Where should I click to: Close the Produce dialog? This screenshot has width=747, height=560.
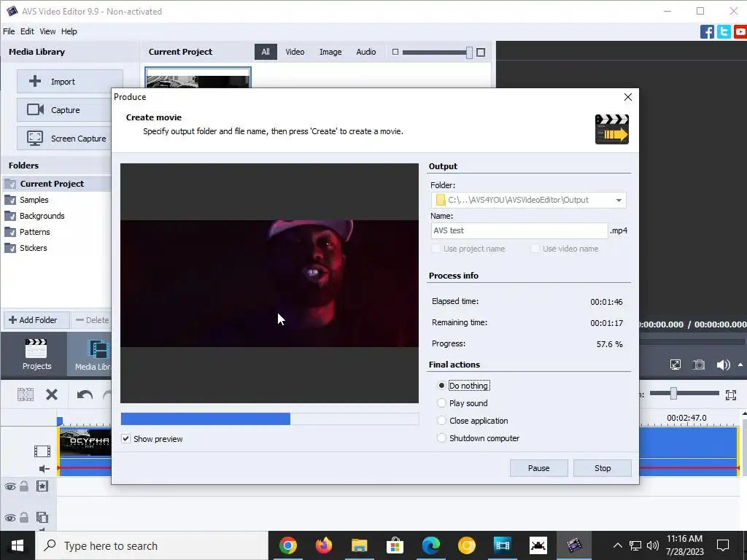[628, 97]
